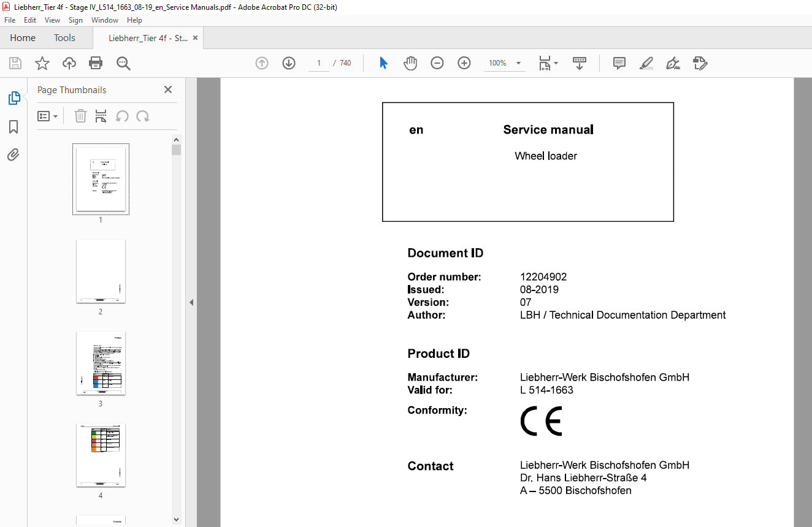Collapse the navigation pane arrow
This screenshot has width=812, height=527.
191,302
